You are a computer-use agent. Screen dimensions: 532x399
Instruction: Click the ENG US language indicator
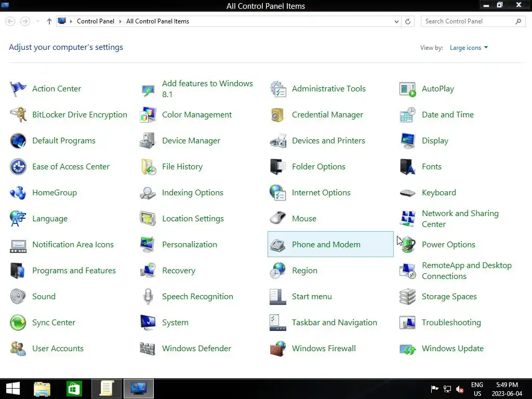click(477, 389)
